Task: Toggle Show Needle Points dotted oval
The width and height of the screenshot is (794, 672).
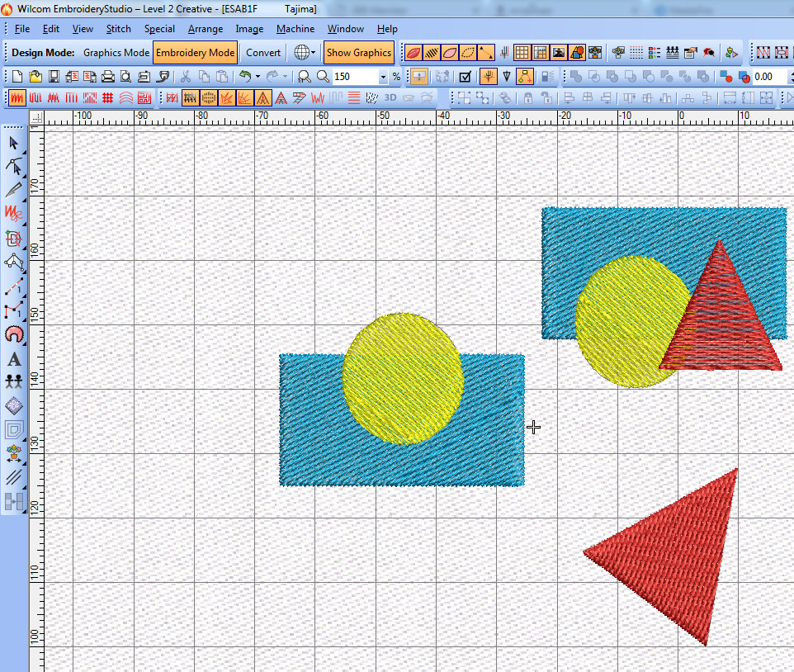Action: [467, 53]
